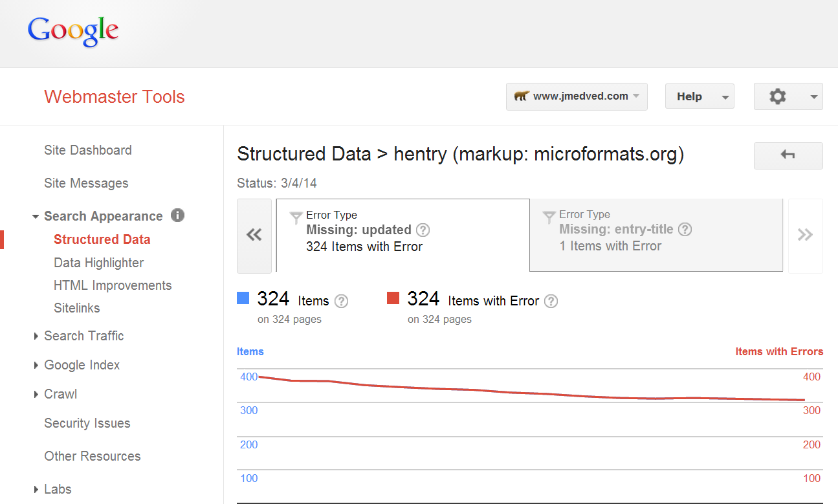Select the Missing: entry-title error tab
The width and height of the screenshot is (838, 504).
656,235
